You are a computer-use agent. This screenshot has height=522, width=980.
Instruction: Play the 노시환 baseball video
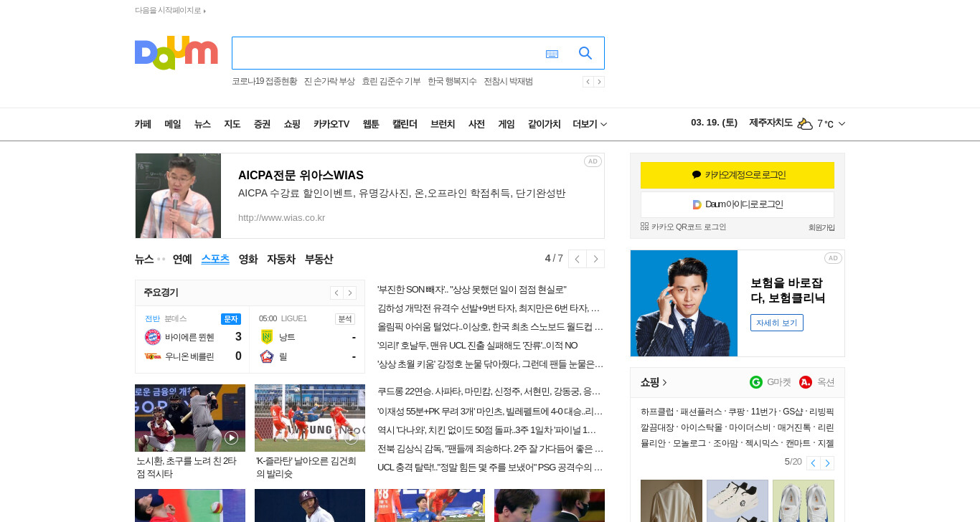click(231, 437)
